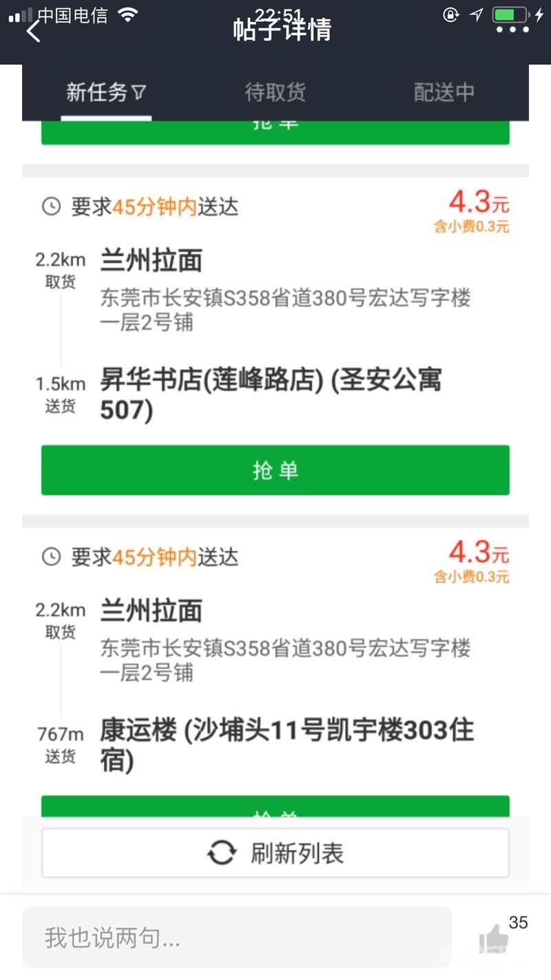Open 兰州拉面 pickup shop above 昇华书店
Image resolution: width=551 pixels, height=980 pixels.
(152, 261)
